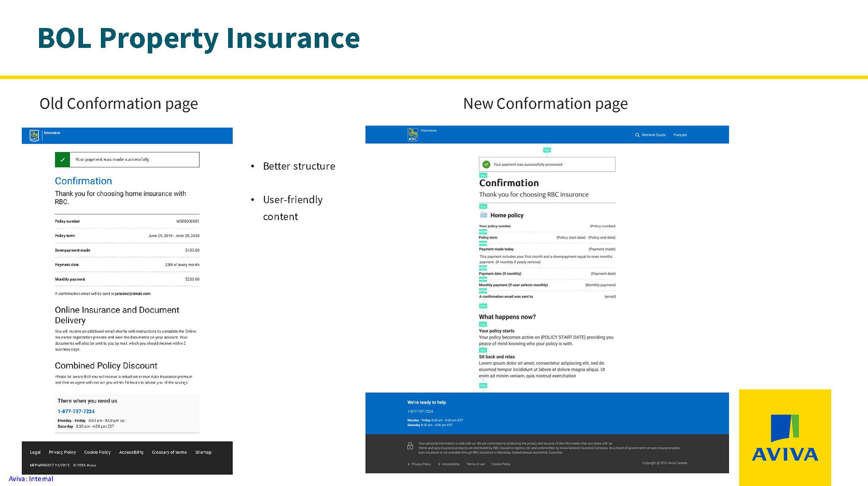The height and width of the screenshot is (486, 868).
Task: Click the 25th of every month value
Action: pos(182,264)
